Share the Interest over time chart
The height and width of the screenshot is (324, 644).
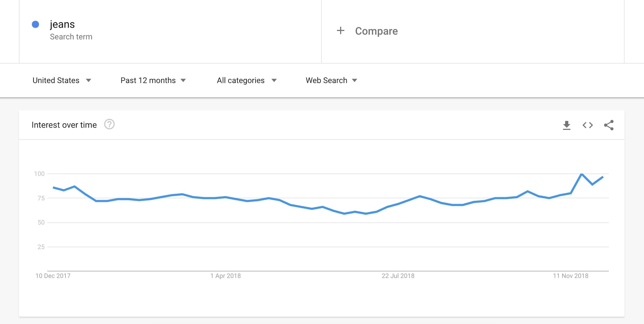coord(609,125)
